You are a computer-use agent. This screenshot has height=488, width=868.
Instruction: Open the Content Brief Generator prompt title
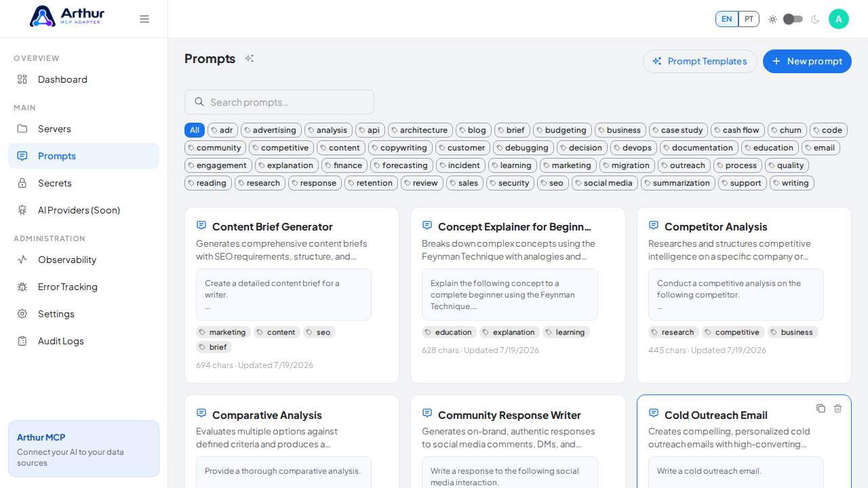[273, 226]
